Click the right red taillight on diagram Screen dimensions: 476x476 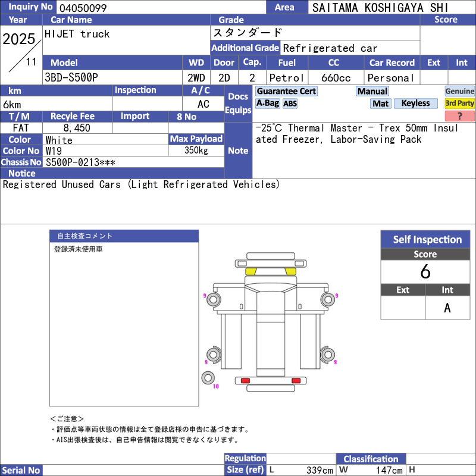[296, 381]
